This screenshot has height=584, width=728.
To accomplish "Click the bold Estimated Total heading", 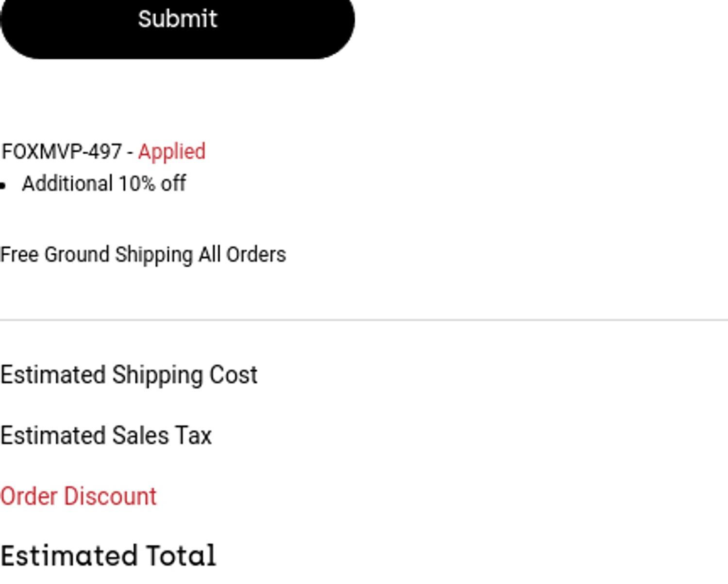I will [x=108, y=556].
